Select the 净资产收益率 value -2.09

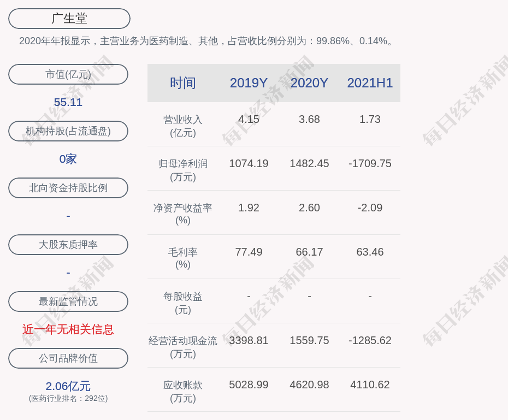(x=370, y=208)
